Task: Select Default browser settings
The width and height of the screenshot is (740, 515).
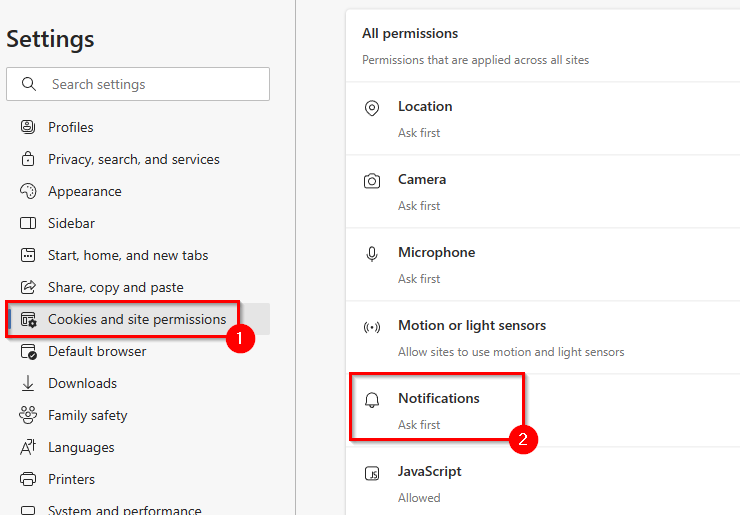Action: pyautogui.click(x=97, y=351)
